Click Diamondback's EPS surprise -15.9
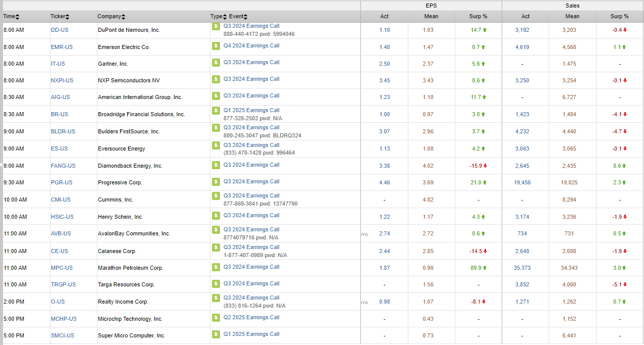The width and height of the screenshot is (644, 345). pos(475,166)
